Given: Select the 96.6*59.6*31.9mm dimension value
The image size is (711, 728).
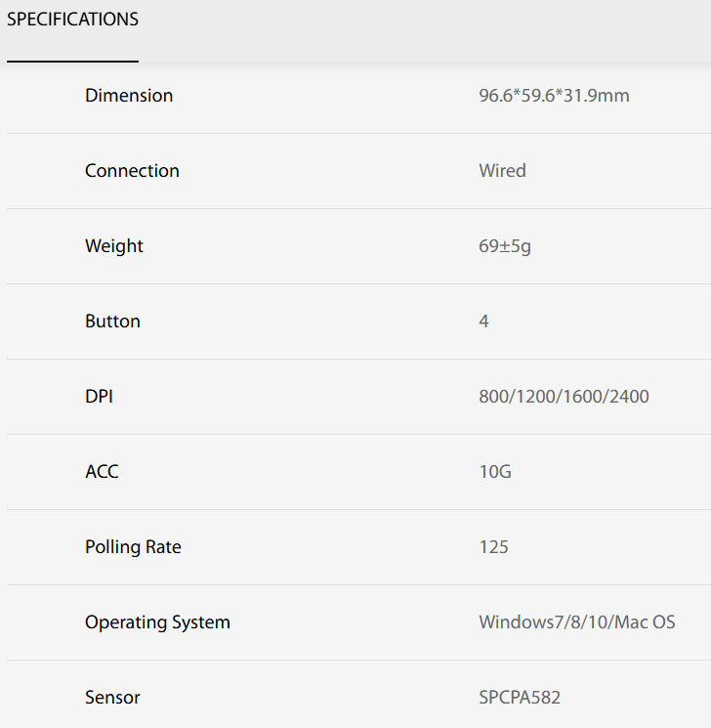Looking at the screenshot, I should (554, 96).
